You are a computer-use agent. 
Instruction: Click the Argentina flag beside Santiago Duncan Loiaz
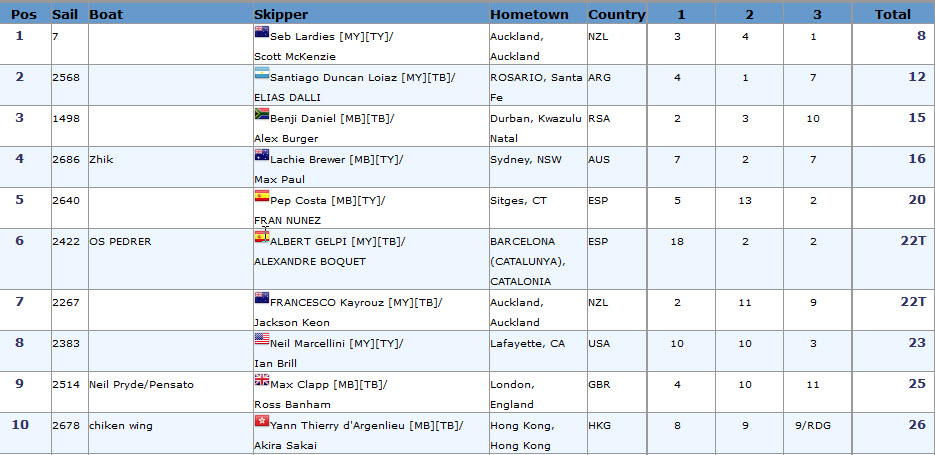coord(262,73)
